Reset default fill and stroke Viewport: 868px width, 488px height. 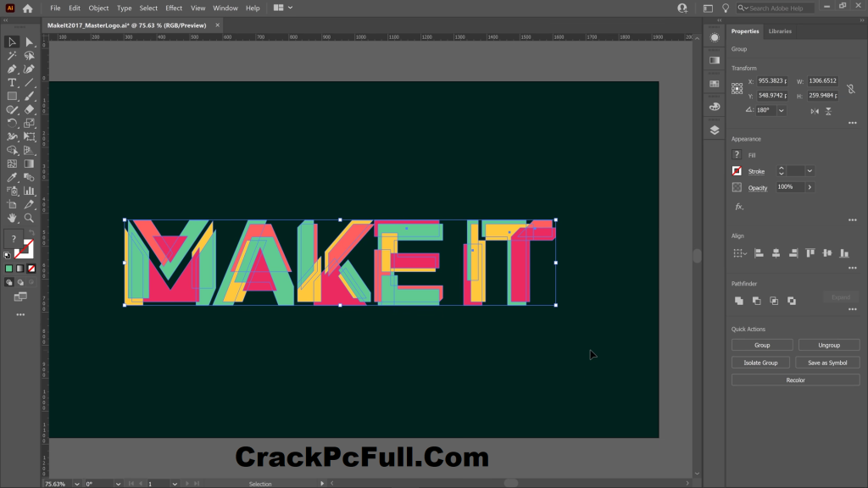7,256
